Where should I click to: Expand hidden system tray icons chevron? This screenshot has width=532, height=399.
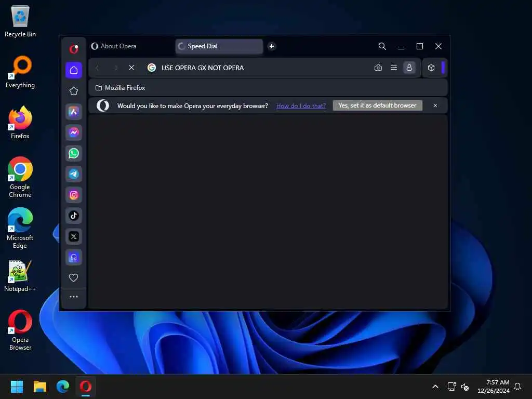(x=435, y=387)
